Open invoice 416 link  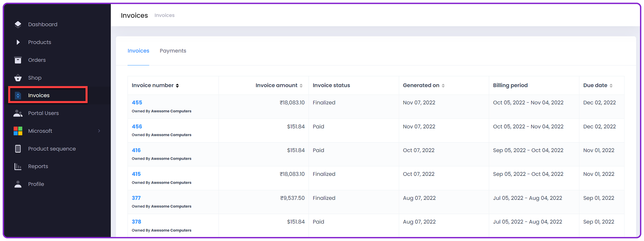pos(136,150)
